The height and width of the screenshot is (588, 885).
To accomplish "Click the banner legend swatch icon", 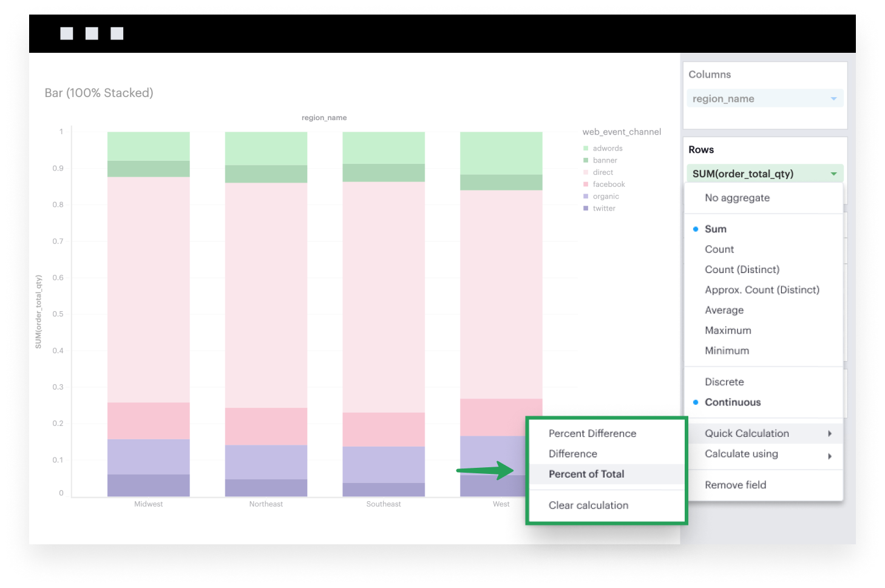I will 586,160.
